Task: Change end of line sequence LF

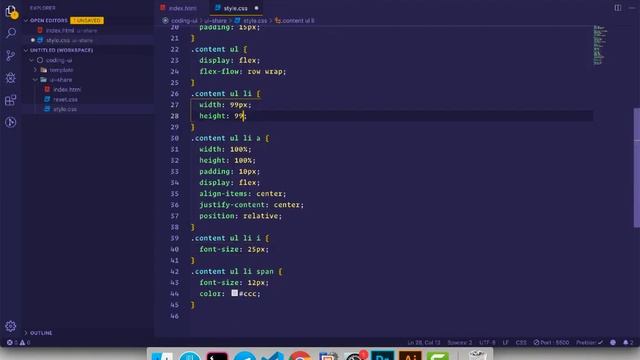Action: point(506,342)
